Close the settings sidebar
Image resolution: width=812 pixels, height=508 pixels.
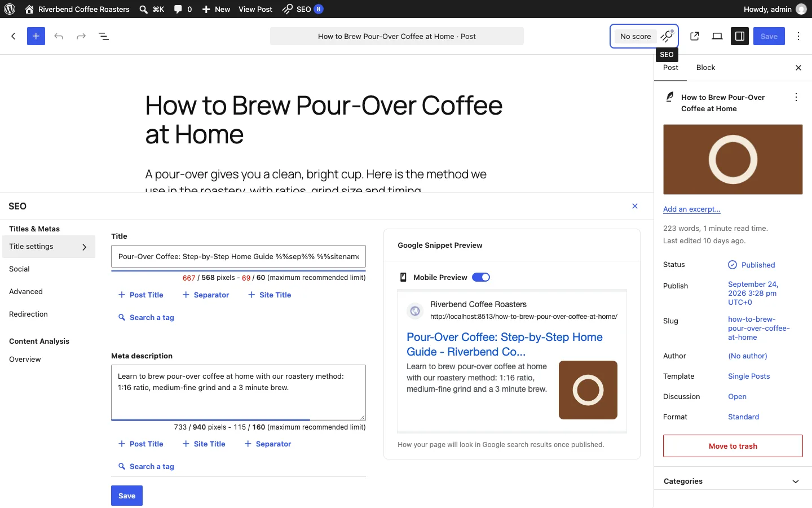798,68
